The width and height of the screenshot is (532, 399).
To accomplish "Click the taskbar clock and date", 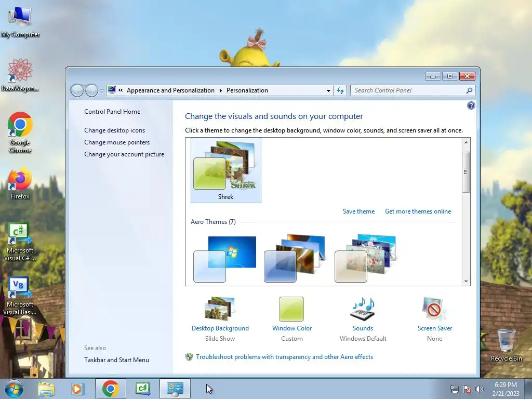I will click(506, 389).
